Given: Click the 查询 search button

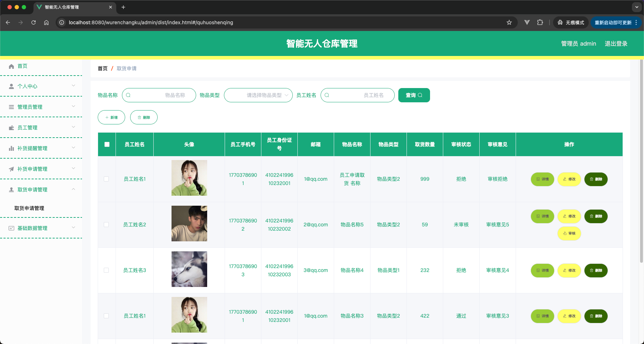Looking at the screenshot, I should (x=414, y=95).
